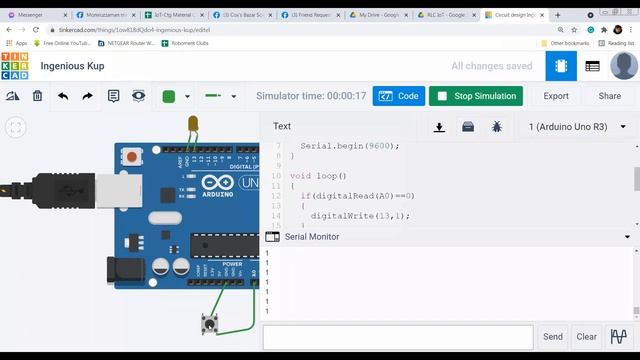Screen dimensions: 640x360
Task: Focus the serial monitor input field
Action: tap(398, 337)
